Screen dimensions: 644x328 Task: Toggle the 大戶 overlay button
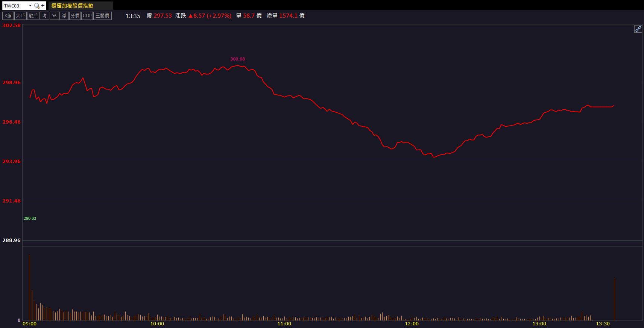(20, 16)
